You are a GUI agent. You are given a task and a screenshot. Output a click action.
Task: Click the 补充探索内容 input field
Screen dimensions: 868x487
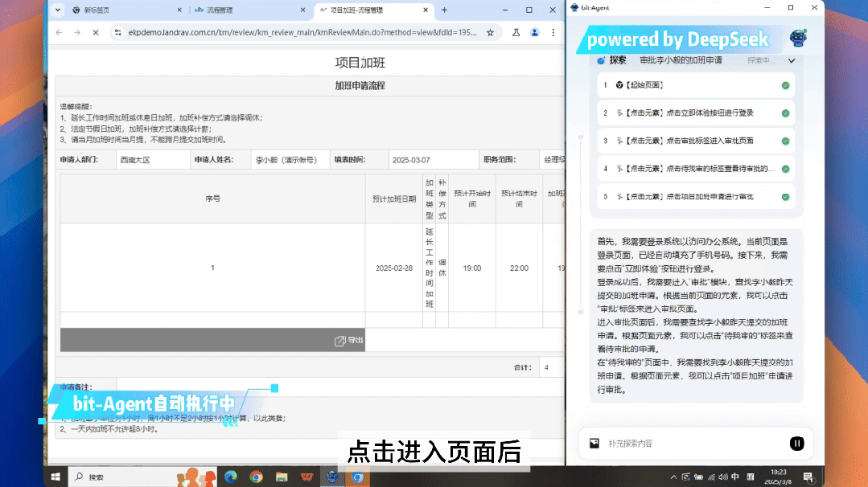pyautogui.click(x=684, y=443)
